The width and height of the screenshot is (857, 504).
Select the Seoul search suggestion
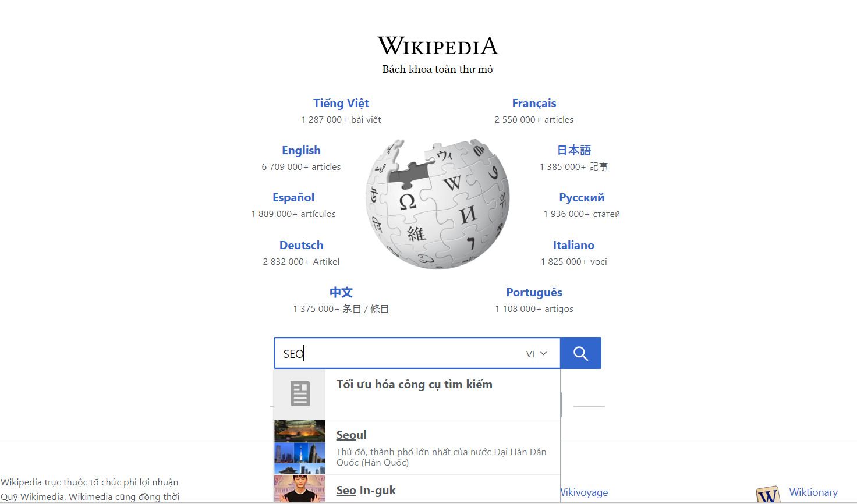[x=417, y=447]
